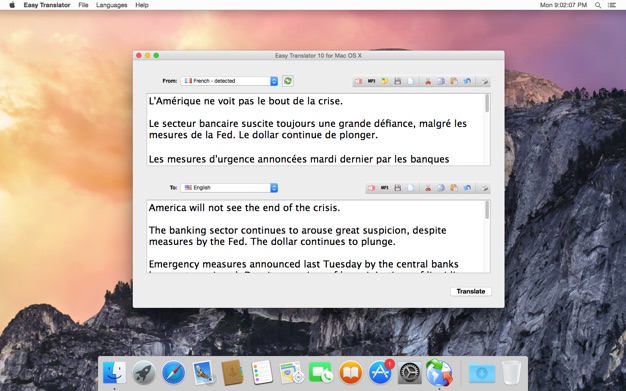Click the copy icon in translation toolbar
626x391 pixels.
pyautogui.click(x=441, y=188)
